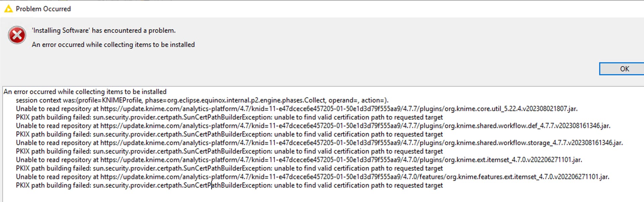Click the last PKIX path building failed line
Screen dimensions: 644x202
coord(229,186)
